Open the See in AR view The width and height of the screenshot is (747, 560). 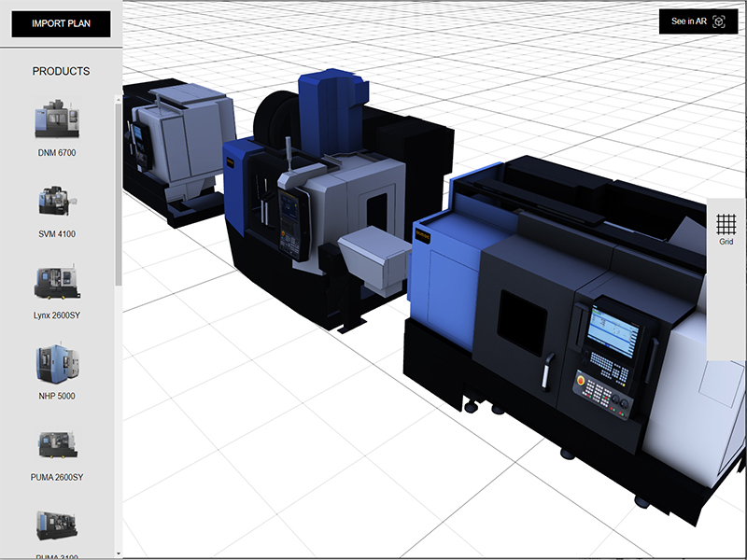pyautogui.click(x=698, y=21)
